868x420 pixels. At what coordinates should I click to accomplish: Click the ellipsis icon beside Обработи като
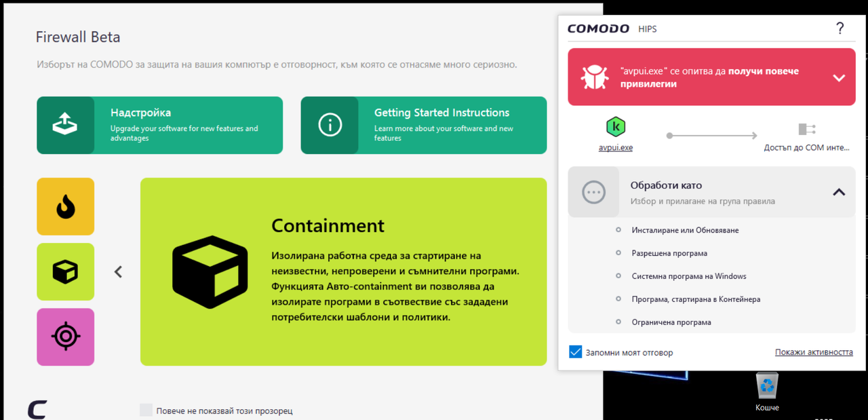click(593, 192)
